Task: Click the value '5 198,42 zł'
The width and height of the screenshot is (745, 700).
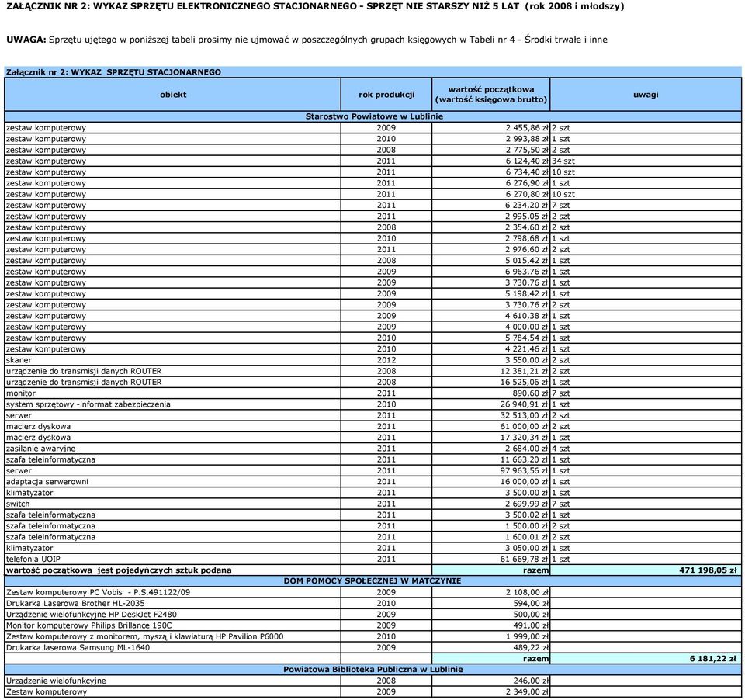Action: pos(527,293)
